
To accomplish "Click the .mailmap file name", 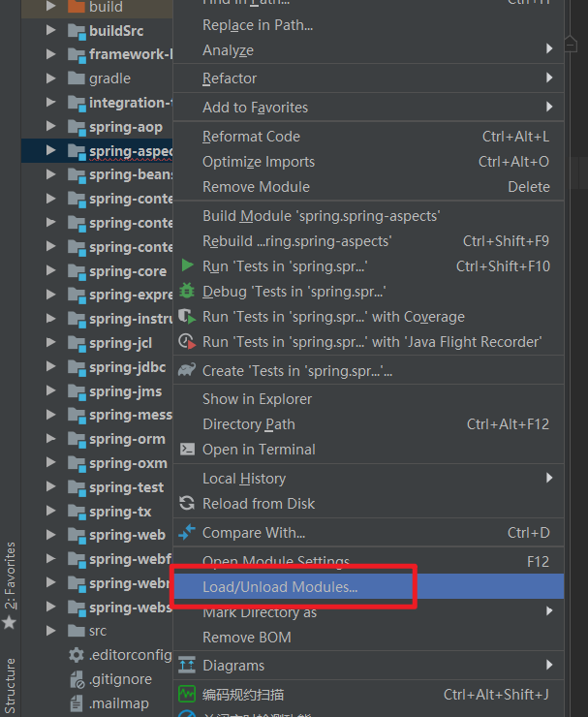I will point(119,703).
